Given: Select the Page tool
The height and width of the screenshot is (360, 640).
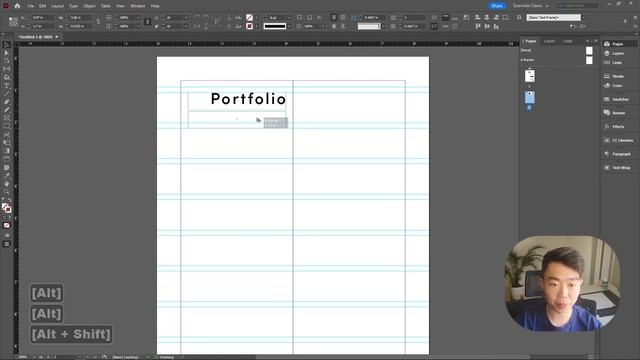Looking at the screenshot, I should pyautogui.click(x=7, y=61).
